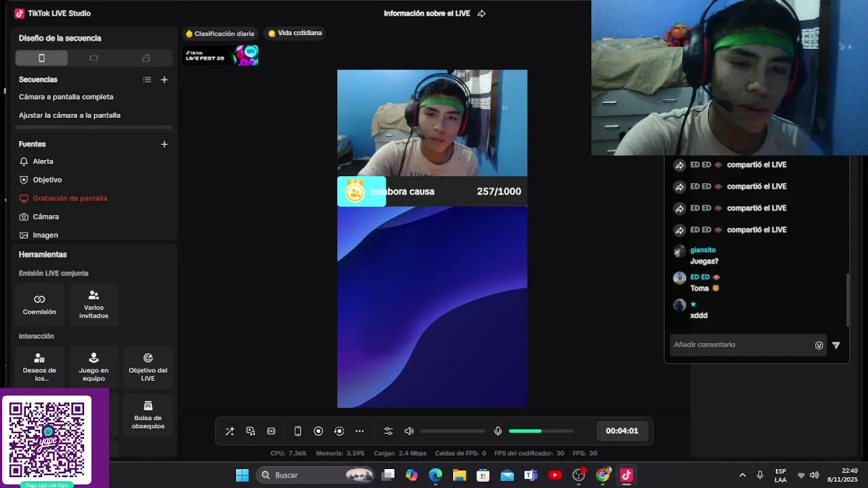Open Objetivo del LIVE tool
Screen dimensions: 868x488
coord(148,367)
